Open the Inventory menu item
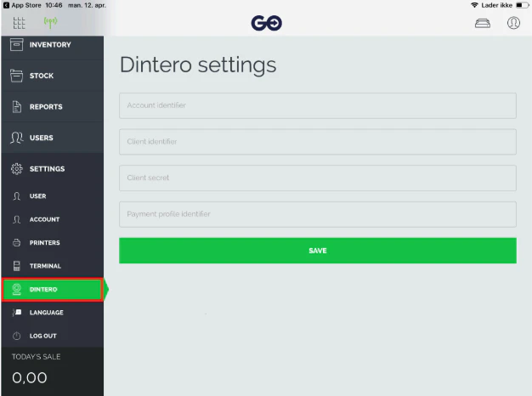This screenshot has height=396, width=532. point(53,45)
